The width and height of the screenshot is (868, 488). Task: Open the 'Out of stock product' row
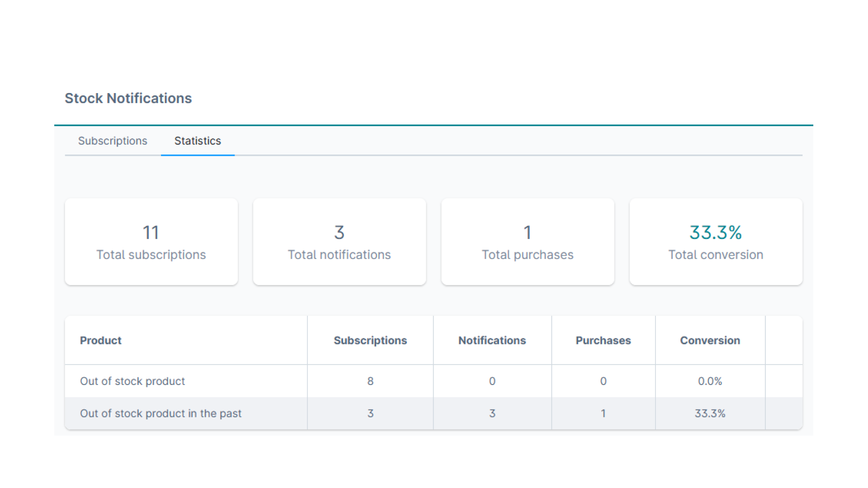point(132,381)
